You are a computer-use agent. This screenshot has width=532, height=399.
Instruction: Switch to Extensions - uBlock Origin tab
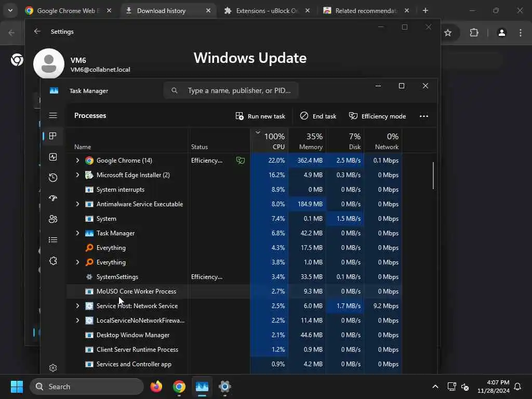[x=267, y=11]
